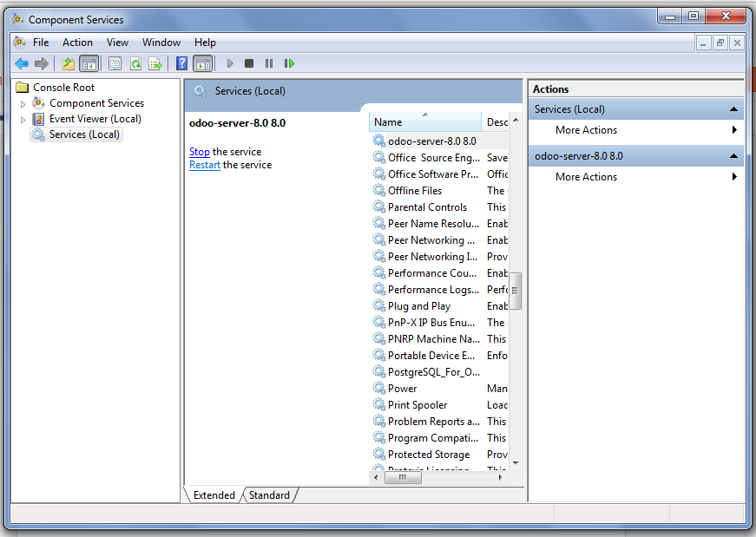Click the scroll down arrow of service list
This screenshot has width=756, height=537.
pyautogui.click(x=516, y=462)
